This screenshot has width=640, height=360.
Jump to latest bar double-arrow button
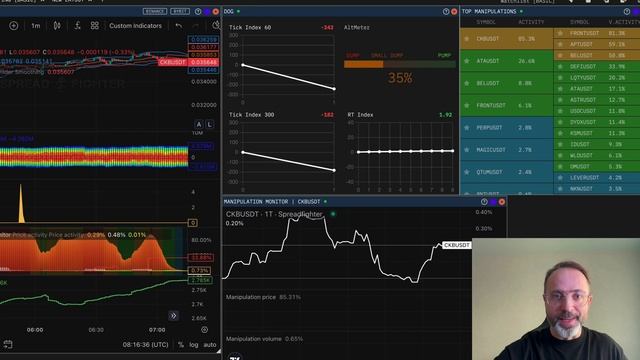(x=173, y=316)
